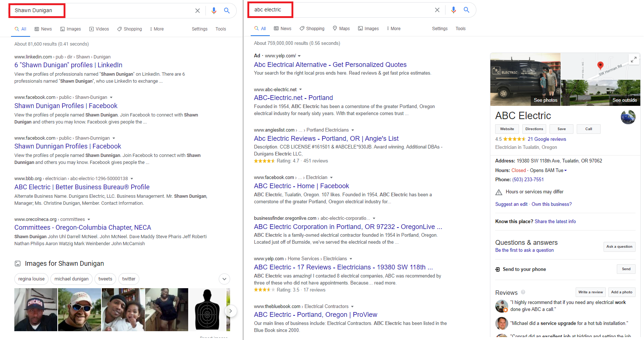
Task: Open image thumbnail of man in Chicago cap
Action: point(36,310)
